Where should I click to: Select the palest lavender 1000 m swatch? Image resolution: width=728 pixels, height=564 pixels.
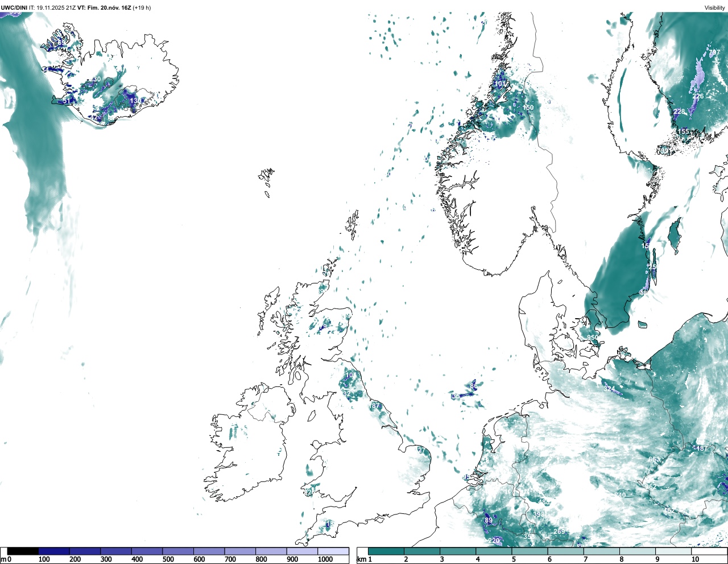point(333,551)
